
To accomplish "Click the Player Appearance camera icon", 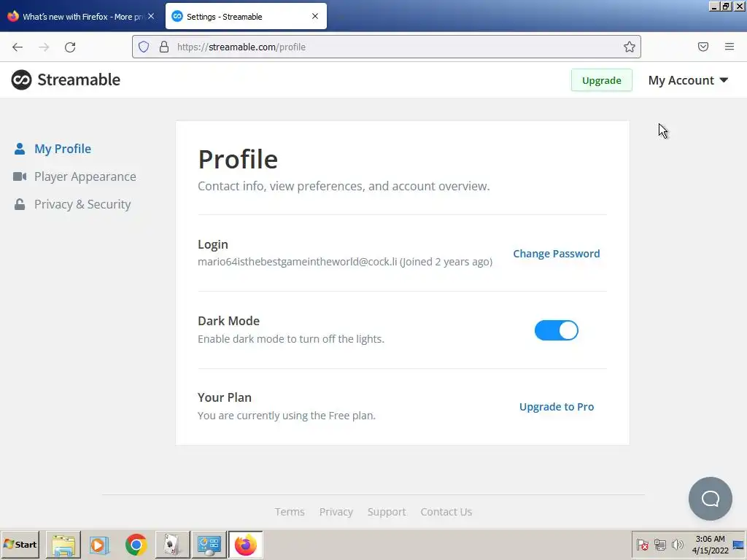I will [20, 176].
